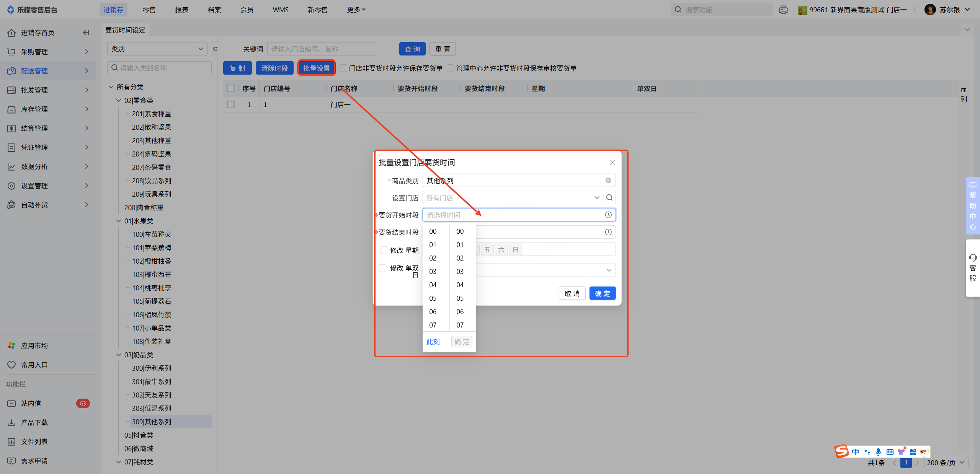Viewport: 980px width, 474px height.
Task: Enable 修改 星期 checkbox
Action: pyautogui.click(x=384, y=250)
